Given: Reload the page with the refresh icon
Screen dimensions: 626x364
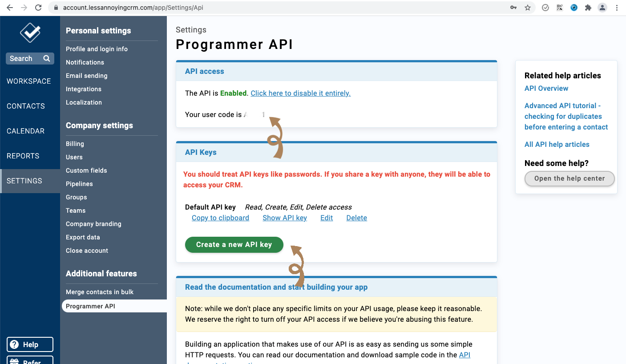Looking at the screenshot, I should tap(38, 8).
